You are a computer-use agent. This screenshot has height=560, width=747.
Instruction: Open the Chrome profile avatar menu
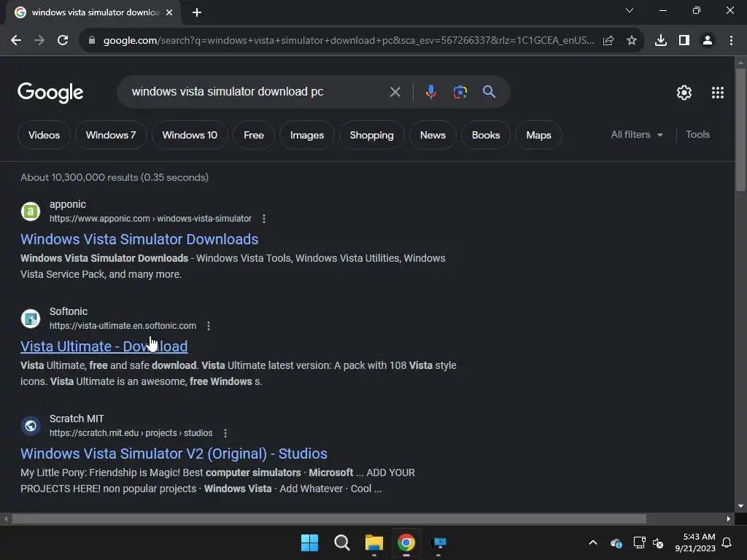point(708,41)
